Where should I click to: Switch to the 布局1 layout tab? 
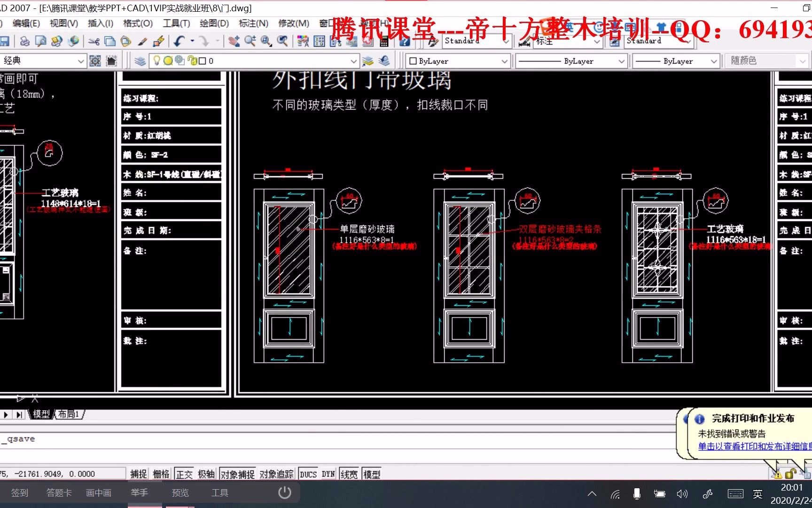(x=69, y=414)
